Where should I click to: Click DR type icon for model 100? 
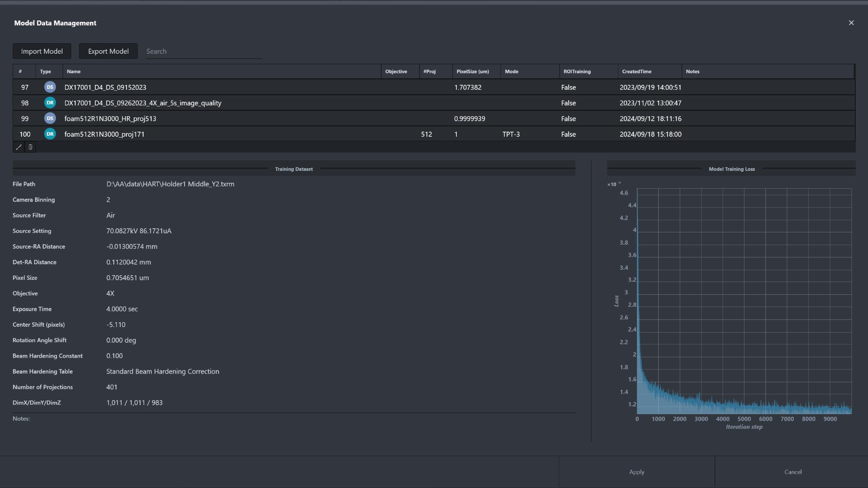tap(50, 134)
